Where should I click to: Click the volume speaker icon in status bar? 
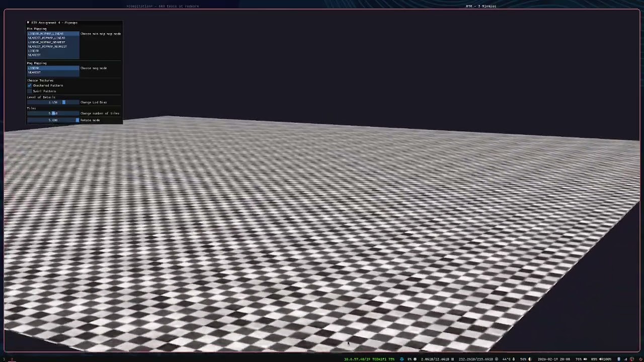[x=601, y=359]
